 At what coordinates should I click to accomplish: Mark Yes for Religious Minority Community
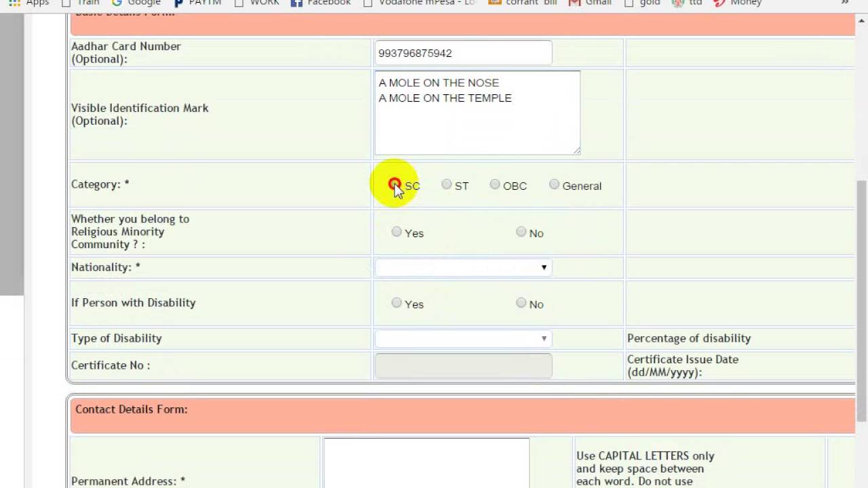(x=397, y=232)
